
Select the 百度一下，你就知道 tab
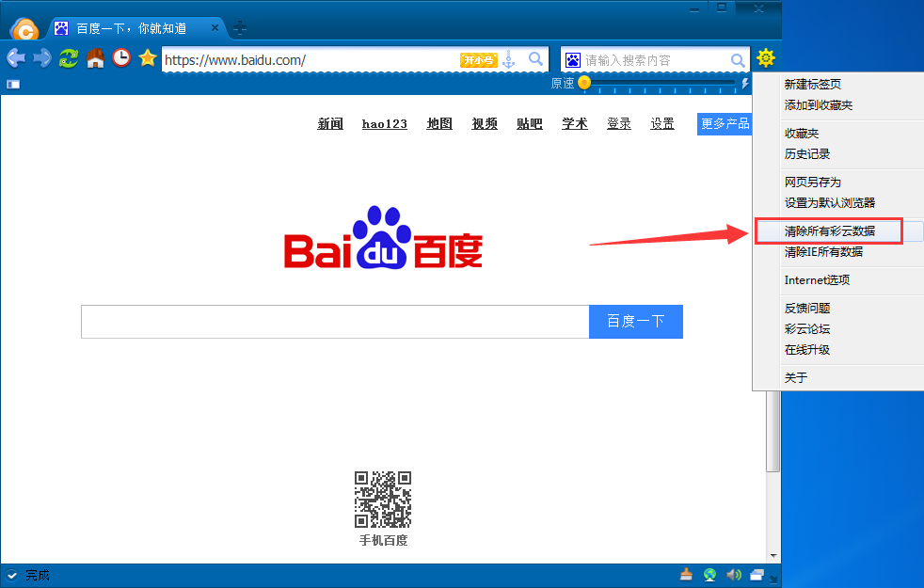pos(132,28)
